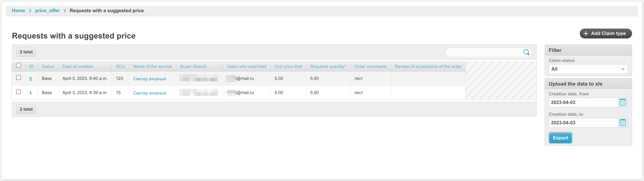Open calendar for Creation date to
This screenshot has height=181, width=644.
622,123
